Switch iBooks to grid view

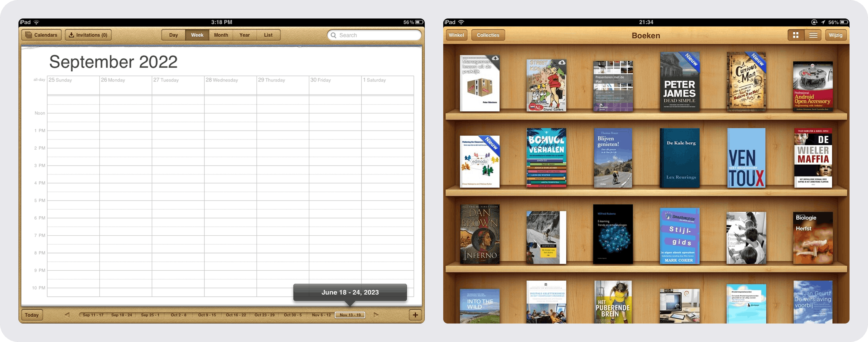(x=796, y=35)
